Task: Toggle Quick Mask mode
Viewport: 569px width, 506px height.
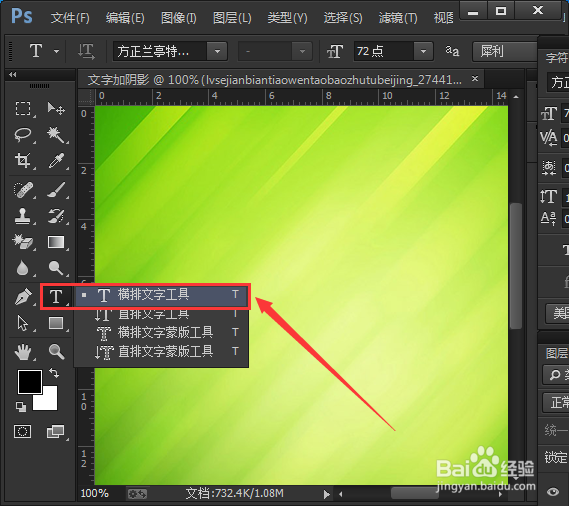Action: point(22,432)
